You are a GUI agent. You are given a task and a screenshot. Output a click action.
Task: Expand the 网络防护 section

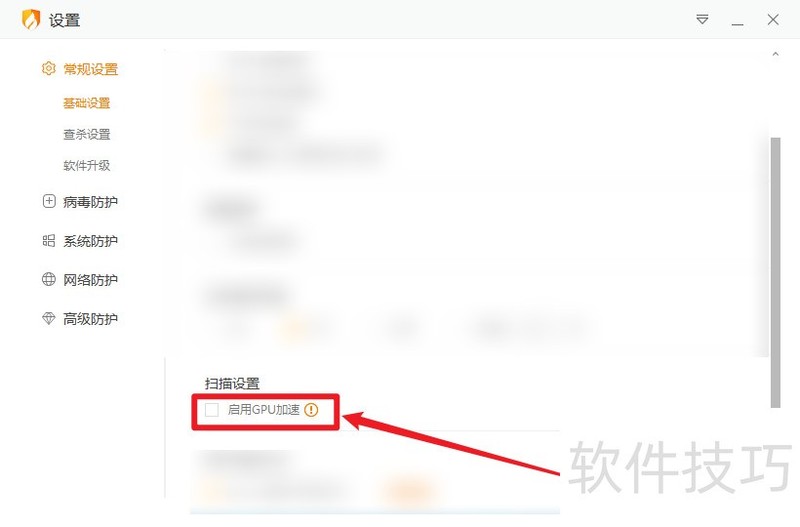click(x=90, y=280)
